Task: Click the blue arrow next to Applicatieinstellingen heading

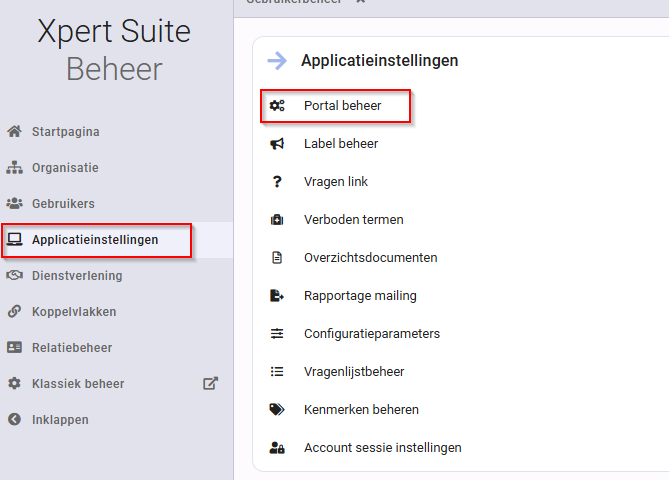Action: (x=277, y=61)
